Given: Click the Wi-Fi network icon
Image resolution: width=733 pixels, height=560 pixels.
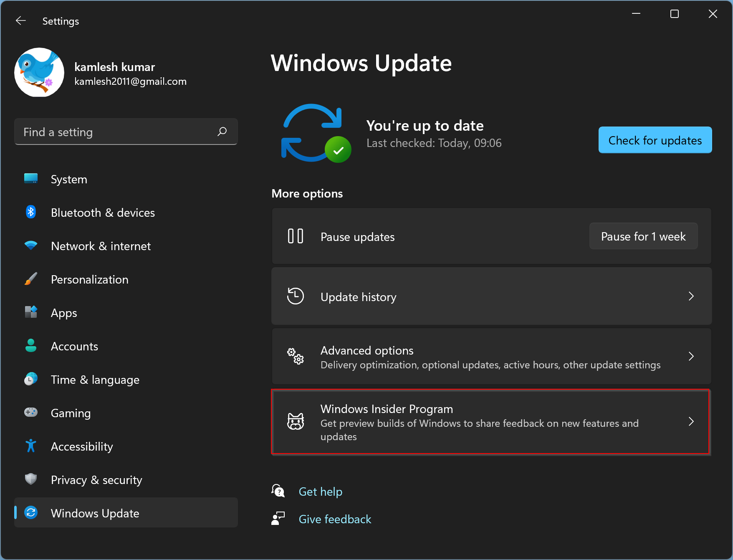Looking at the screenshot, I should (31, 246).
